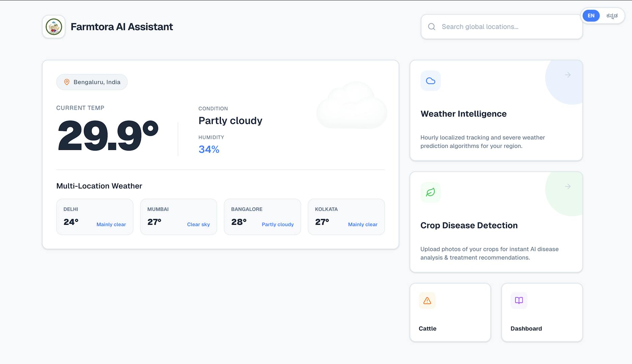Click the Cattle warning triangle icon
632x364 pixels.
pyautogui.click(x=427, y=301)
